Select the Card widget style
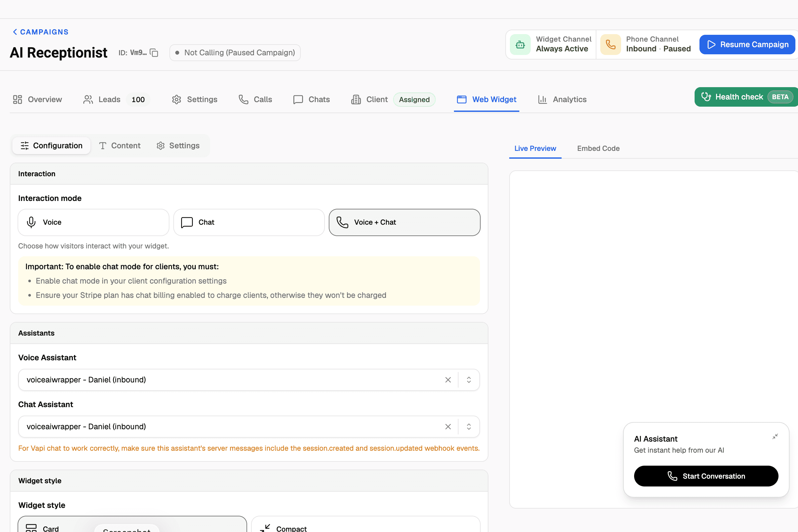 pos(132,524)
